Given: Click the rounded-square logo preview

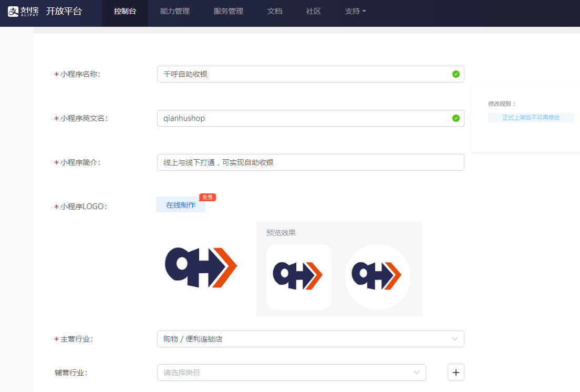Looking at the screenshot, I should (x=298, y=276).
